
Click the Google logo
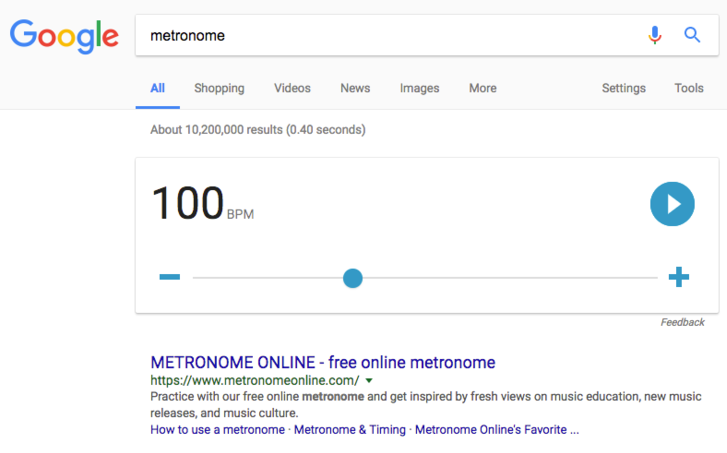(64, 36)
